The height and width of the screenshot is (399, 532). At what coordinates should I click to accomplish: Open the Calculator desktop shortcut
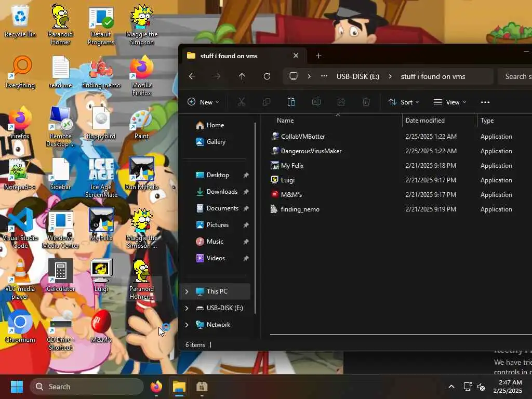pos(60,276)
